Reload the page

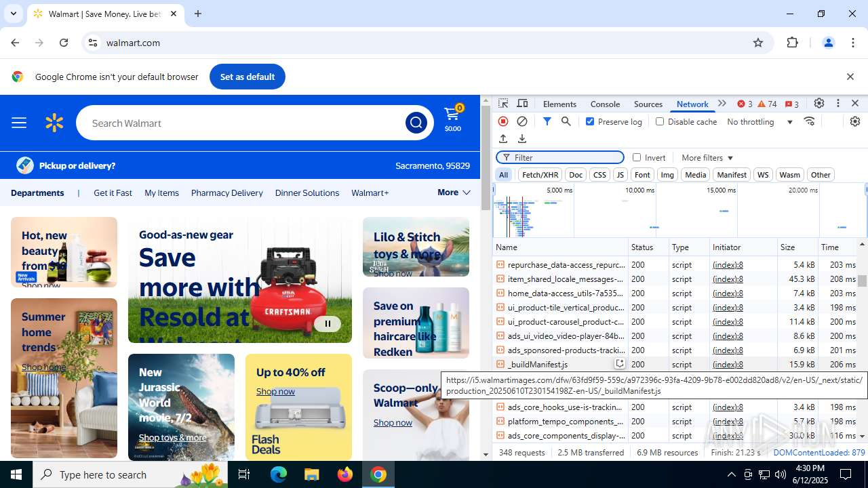[64, 43]
